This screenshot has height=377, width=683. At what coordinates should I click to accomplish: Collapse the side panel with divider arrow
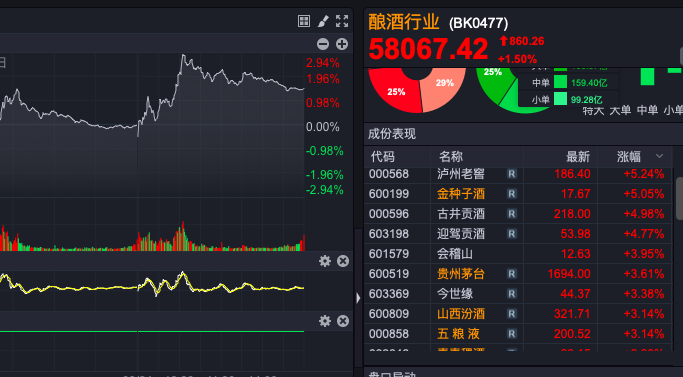click(x=358, y=298)
